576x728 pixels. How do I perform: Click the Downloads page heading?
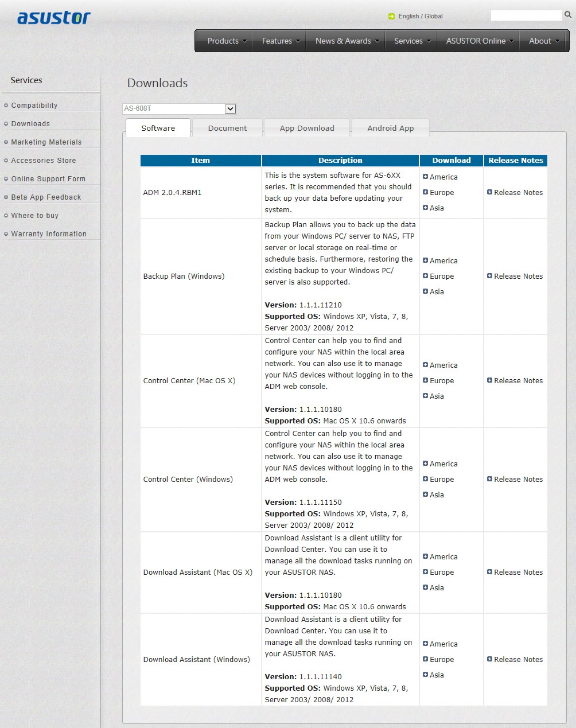158,83
